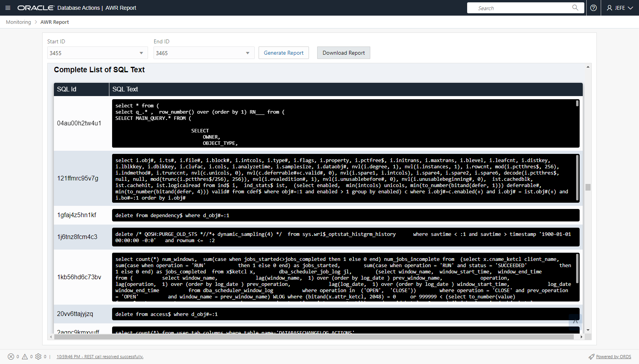Click the errors count icon in the status bar

(x=11, y=357)
